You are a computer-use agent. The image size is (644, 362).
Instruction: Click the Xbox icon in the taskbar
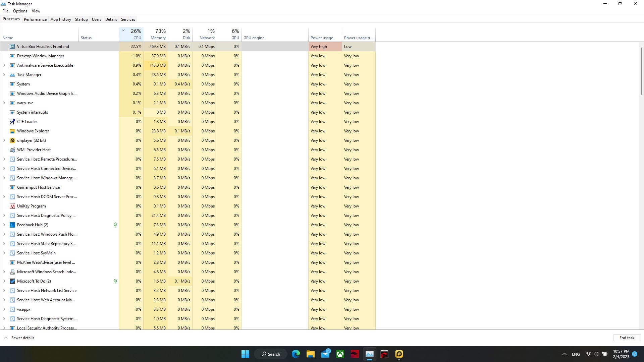click(x=340, y=354)
